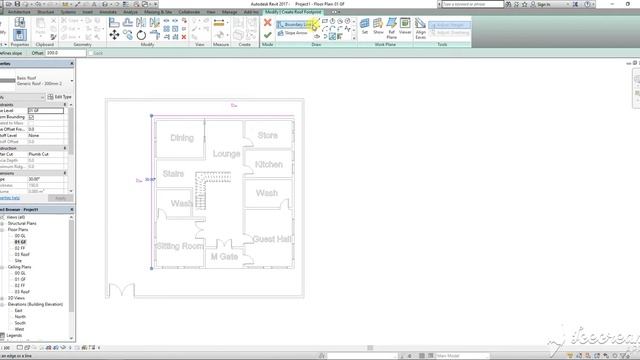Collapse the Constraints section in Properties
This screenshot has height=360, width=640.
65,105
